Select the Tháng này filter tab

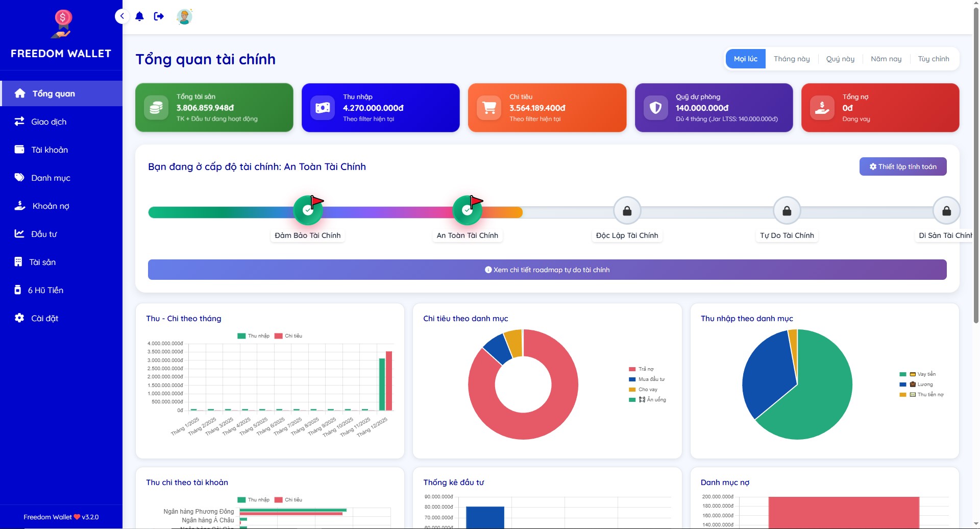pyautogui.click(x=791, y=59)
